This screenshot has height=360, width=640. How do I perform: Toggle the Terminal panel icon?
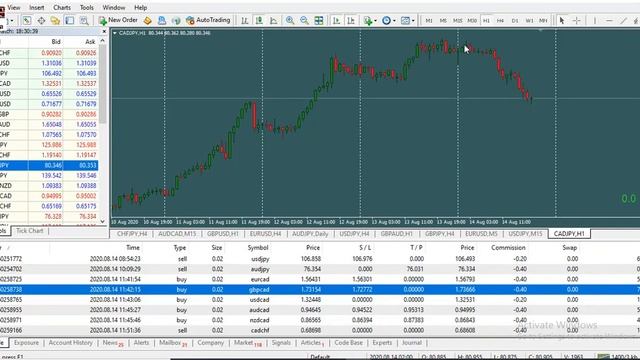point(70,20)
